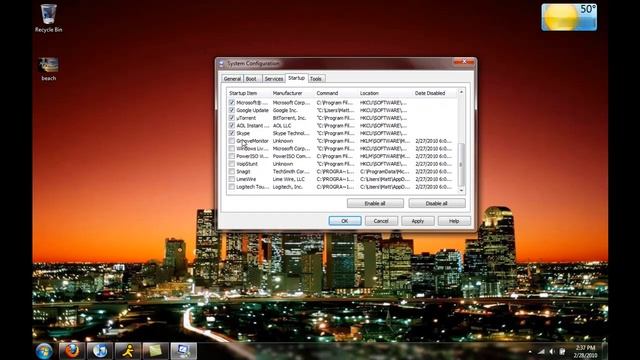Viewport: 640px width, 360px height.
Task: Open the Recycle Bin desktop icon
Action: point(48,18)
